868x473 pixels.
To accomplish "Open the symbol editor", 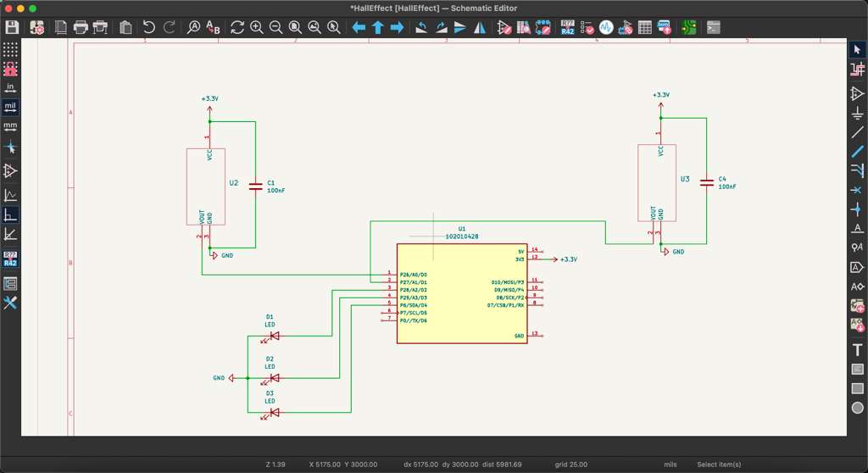I will [504, 28].
